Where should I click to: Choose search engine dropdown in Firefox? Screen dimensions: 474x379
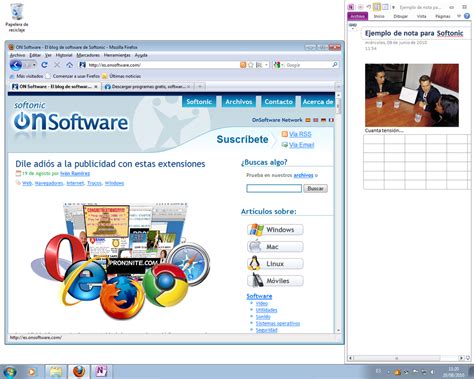pyautogui.click(x=278, y=65)
